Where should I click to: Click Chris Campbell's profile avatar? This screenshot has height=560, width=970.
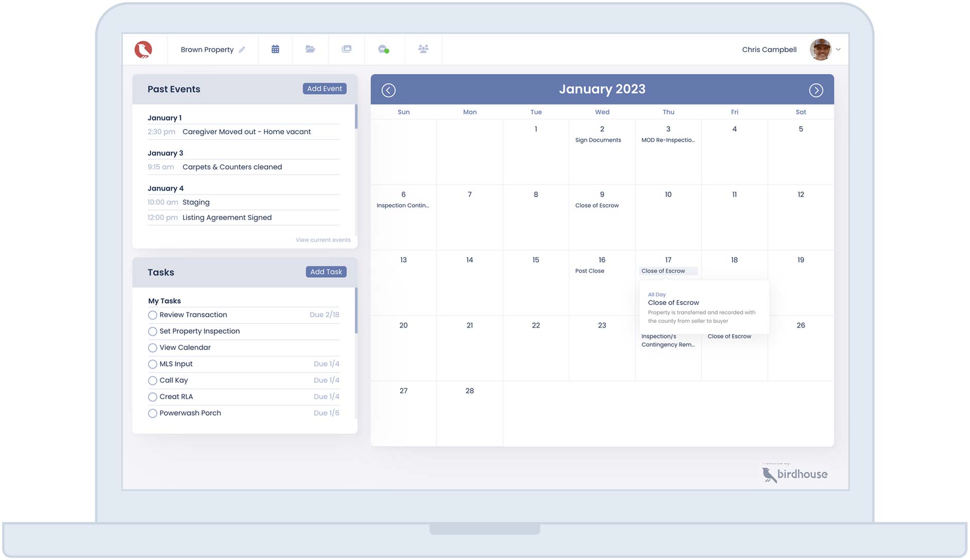[820, 49]
